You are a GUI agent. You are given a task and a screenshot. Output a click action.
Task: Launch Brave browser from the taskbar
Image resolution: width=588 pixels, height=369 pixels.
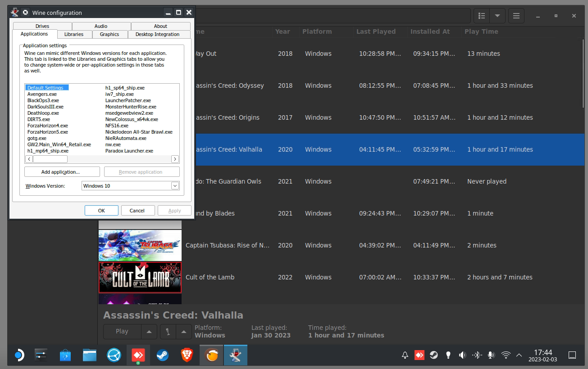click(187, 355)
